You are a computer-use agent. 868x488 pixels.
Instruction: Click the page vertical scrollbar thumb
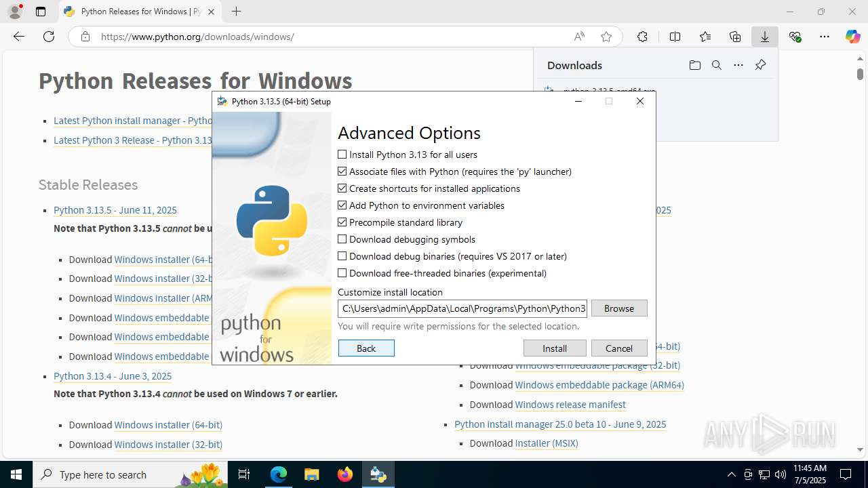[860, 73]
